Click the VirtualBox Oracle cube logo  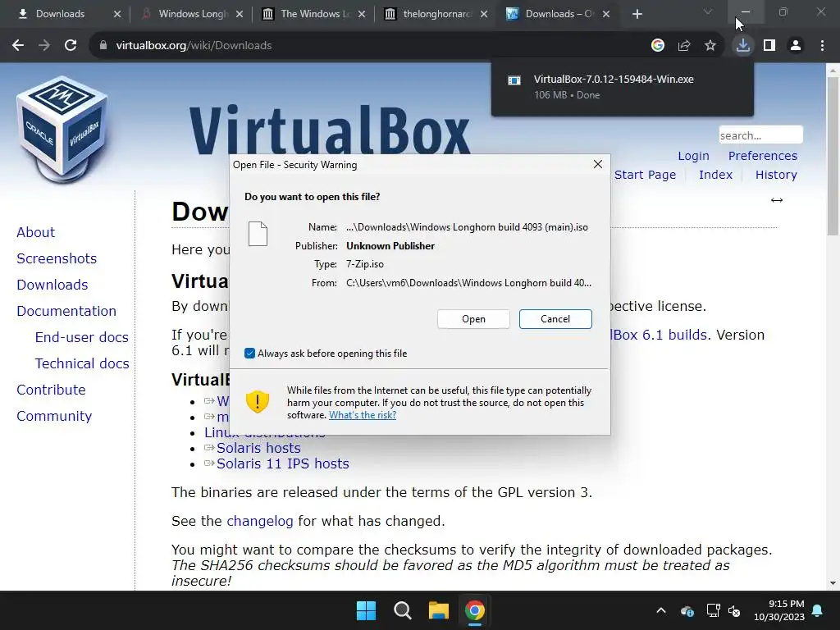click(62, 130)
